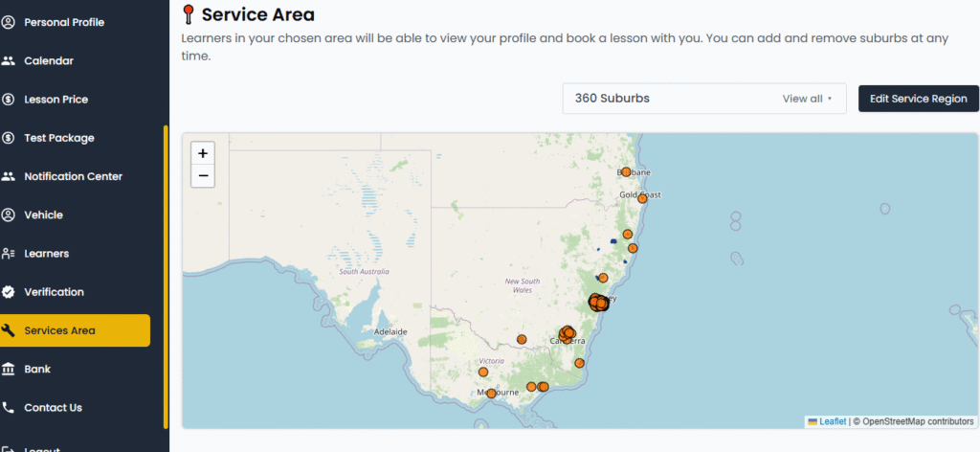Open the Leaflet attribution link

833,421
